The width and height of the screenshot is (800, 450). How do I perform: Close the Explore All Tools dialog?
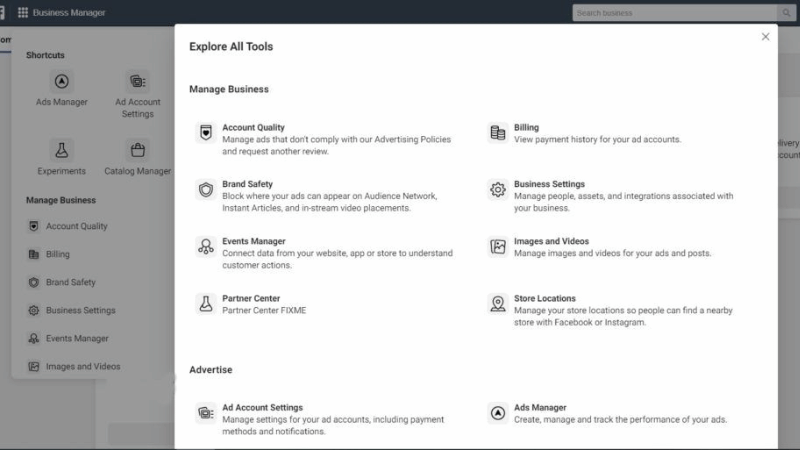765,37
